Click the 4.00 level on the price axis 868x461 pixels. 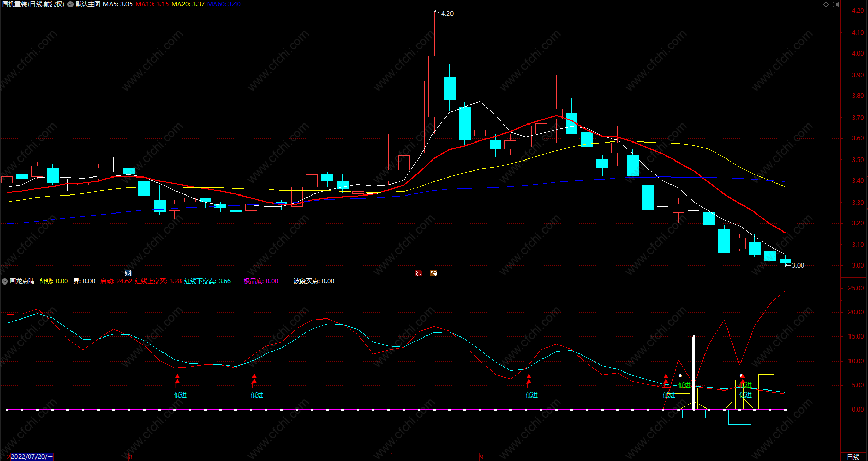858,54
